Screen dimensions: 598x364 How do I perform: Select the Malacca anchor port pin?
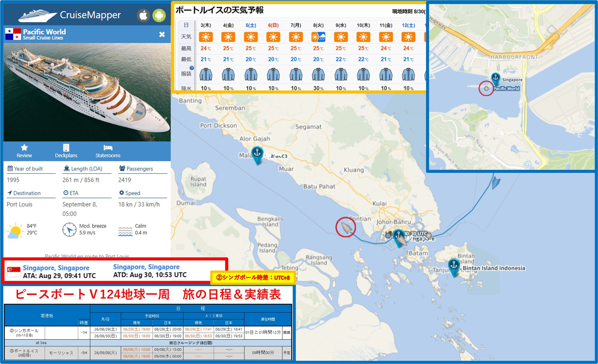click(257, 155)
